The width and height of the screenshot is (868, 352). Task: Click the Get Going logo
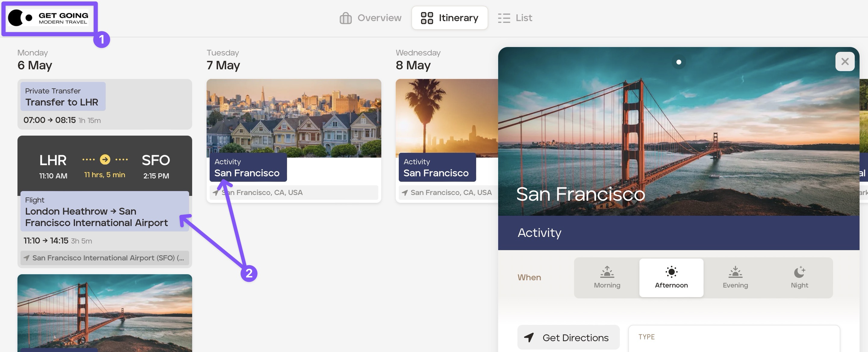tap(48, 18)
